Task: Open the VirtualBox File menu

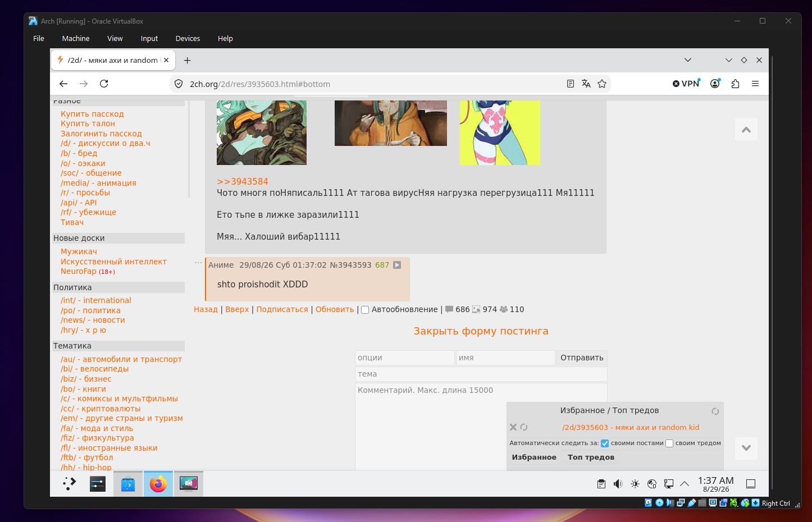Action: (x=39, y=39)
